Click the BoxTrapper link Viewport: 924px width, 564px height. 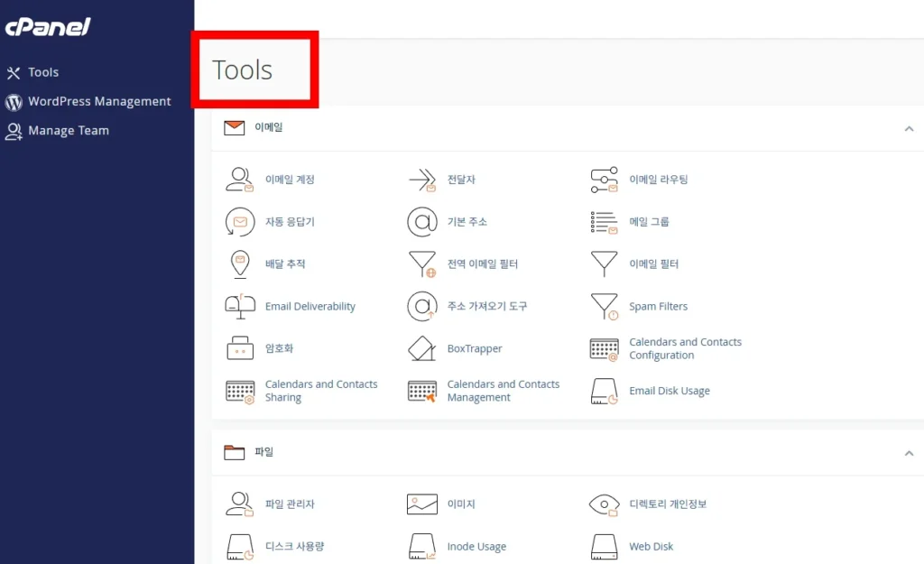(x=475, y=349)
